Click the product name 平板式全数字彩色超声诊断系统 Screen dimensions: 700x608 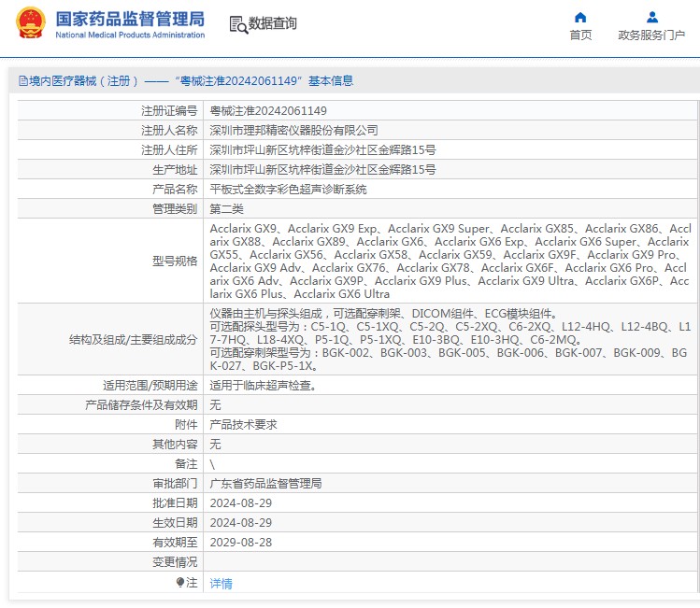click(289, 189)
